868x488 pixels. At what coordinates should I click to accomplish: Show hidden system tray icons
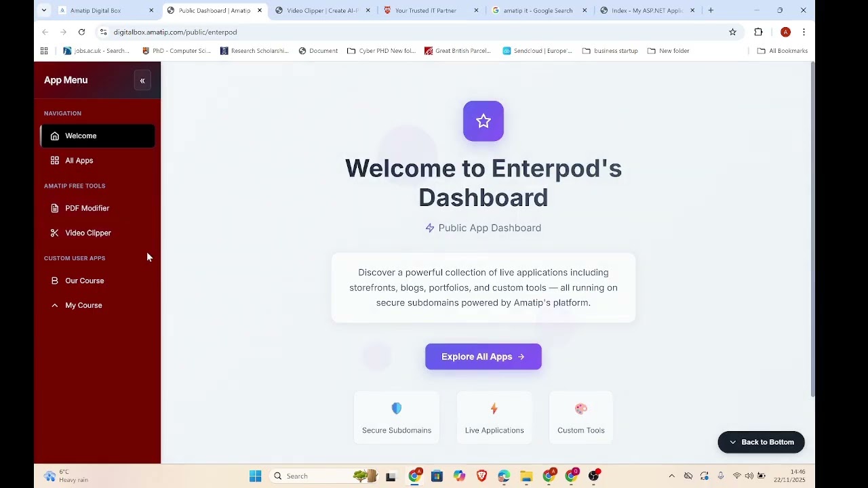pos(671,476)
